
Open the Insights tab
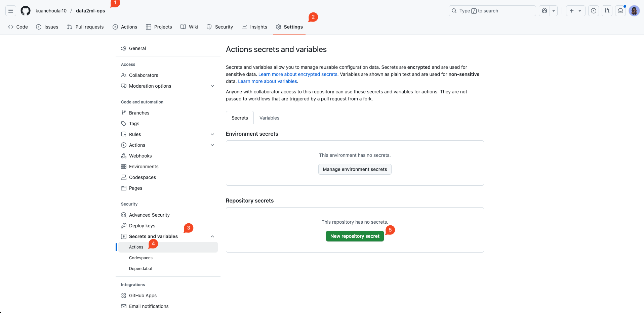pyautogui.click(x=254, y=27)
